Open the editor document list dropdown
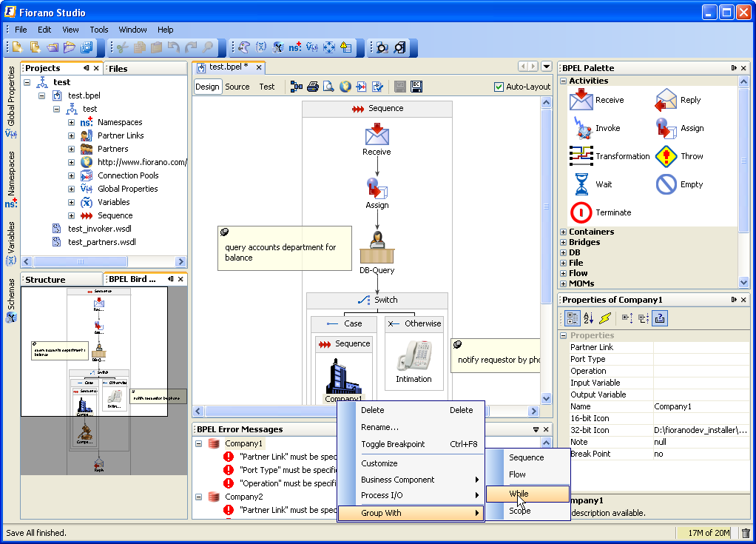This screenshot has height=544, width=756. 546,67
